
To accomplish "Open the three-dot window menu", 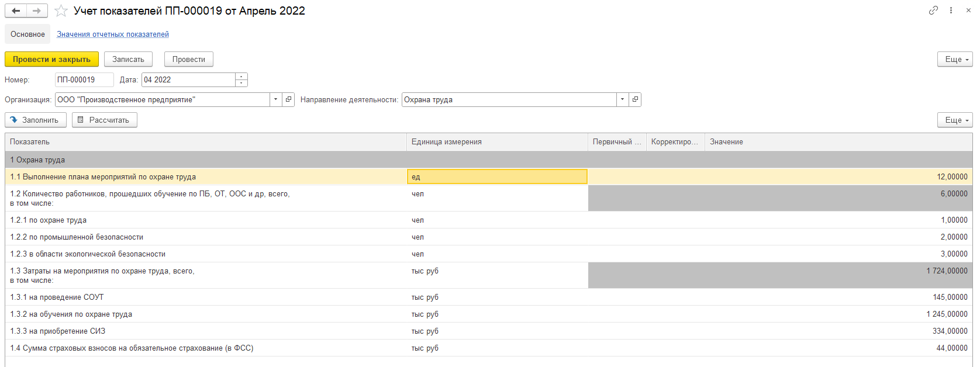I will [951, 10].
